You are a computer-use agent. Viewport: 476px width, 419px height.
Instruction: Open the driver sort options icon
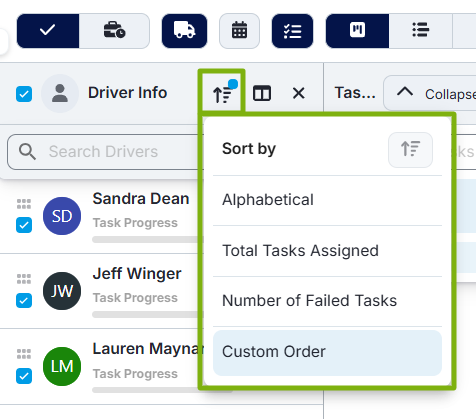(223, 93)
